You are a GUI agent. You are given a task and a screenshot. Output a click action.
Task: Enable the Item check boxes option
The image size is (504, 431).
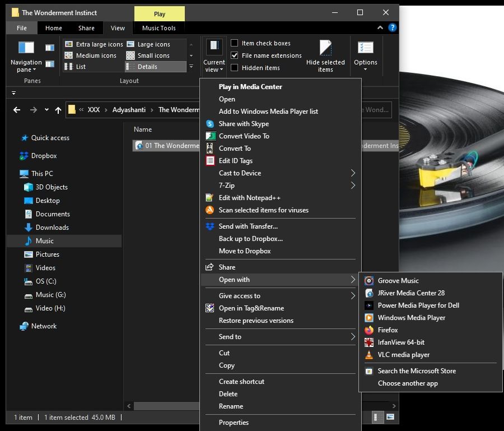(235, 43)
